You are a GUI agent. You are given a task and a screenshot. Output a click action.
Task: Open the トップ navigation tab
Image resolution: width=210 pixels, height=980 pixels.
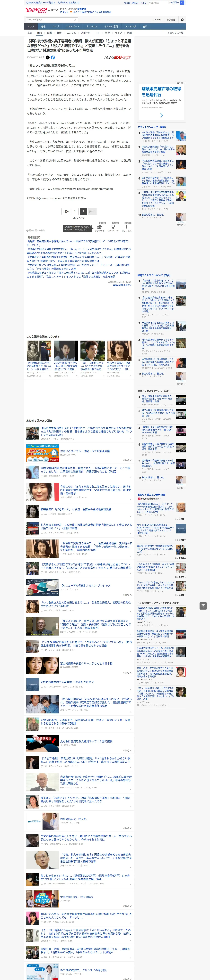31,27
